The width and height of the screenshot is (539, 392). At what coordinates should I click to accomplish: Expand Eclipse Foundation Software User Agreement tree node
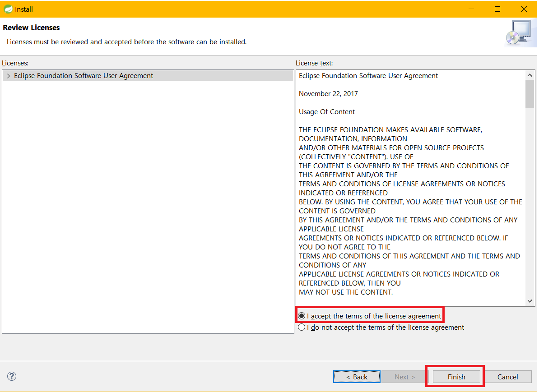click(9, 76)
